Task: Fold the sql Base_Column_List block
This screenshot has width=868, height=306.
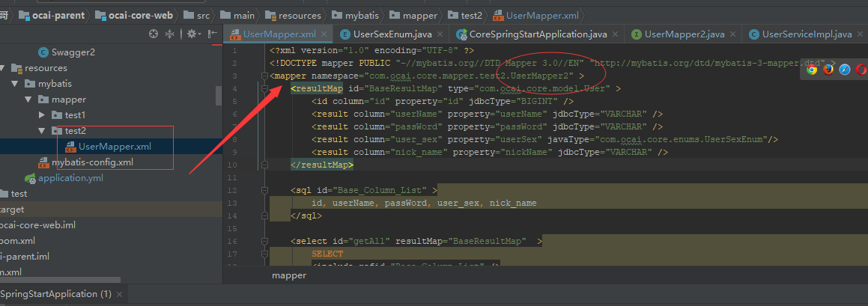Action: click(x=264, y=190)
